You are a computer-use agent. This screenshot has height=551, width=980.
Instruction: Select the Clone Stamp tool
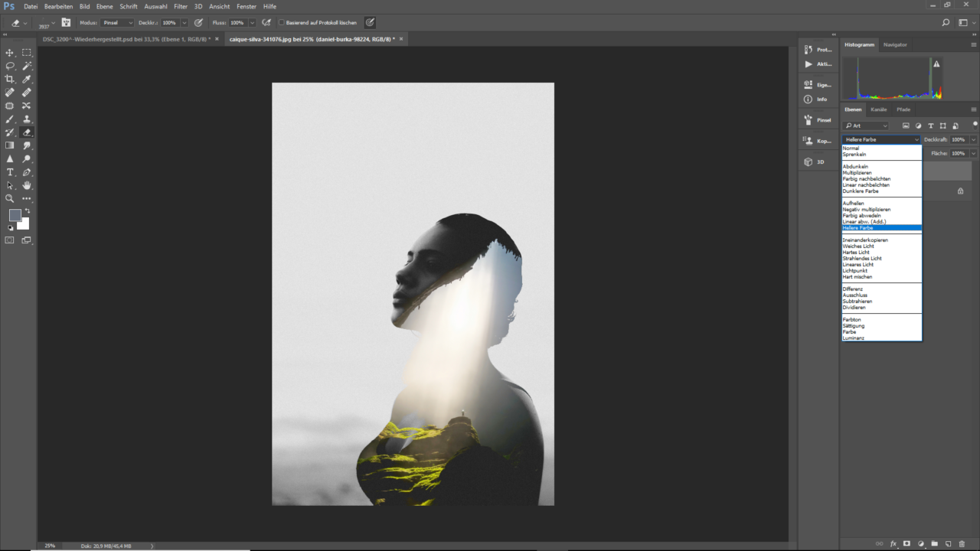coord(27,119)
